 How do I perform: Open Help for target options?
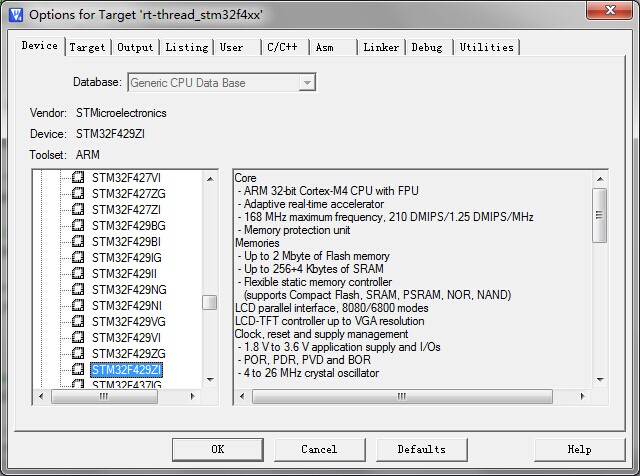(x=579, y=449)
